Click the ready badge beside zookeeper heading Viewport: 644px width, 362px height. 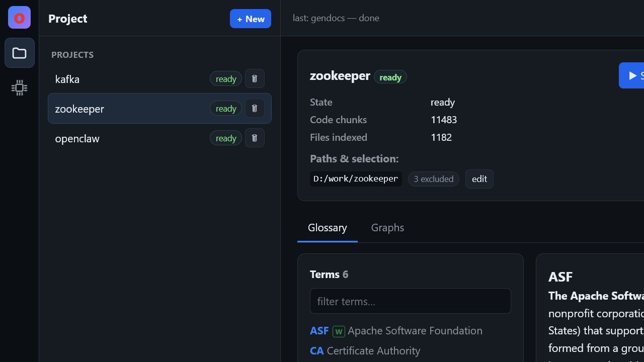coord(390,77)
